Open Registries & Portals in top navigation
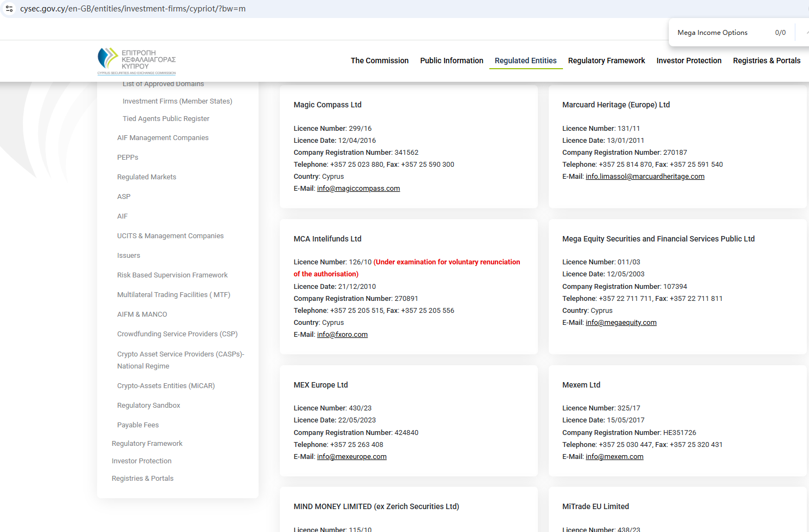The width and height of the screenshot is (809, 532). coord(766,61)
